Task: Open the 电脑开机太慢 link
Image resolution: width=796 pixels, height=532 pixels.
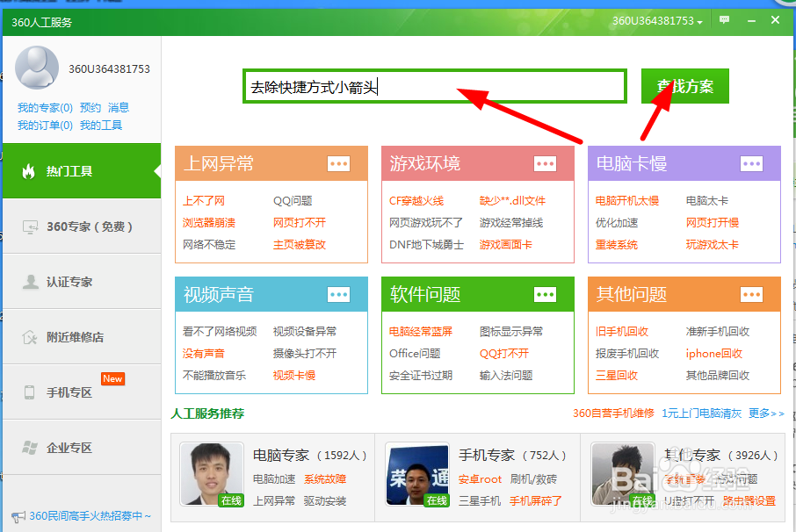Action: coord(627,201)
